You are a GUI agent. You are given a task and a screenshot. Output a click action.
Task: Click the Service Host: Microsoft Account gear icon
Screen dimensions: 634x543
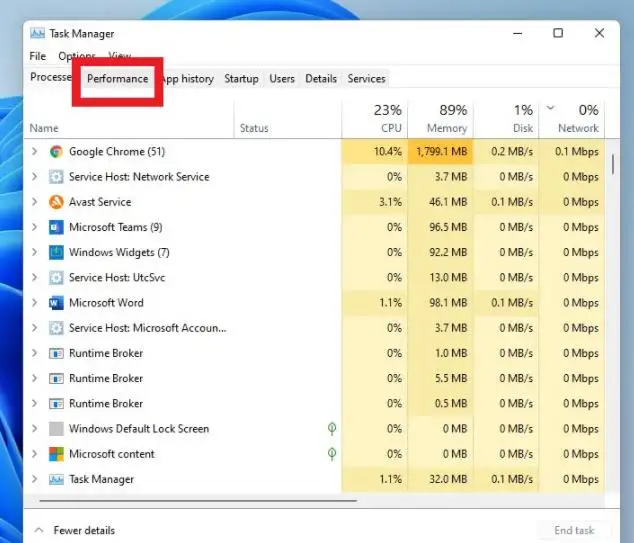[x=56, y=328]
